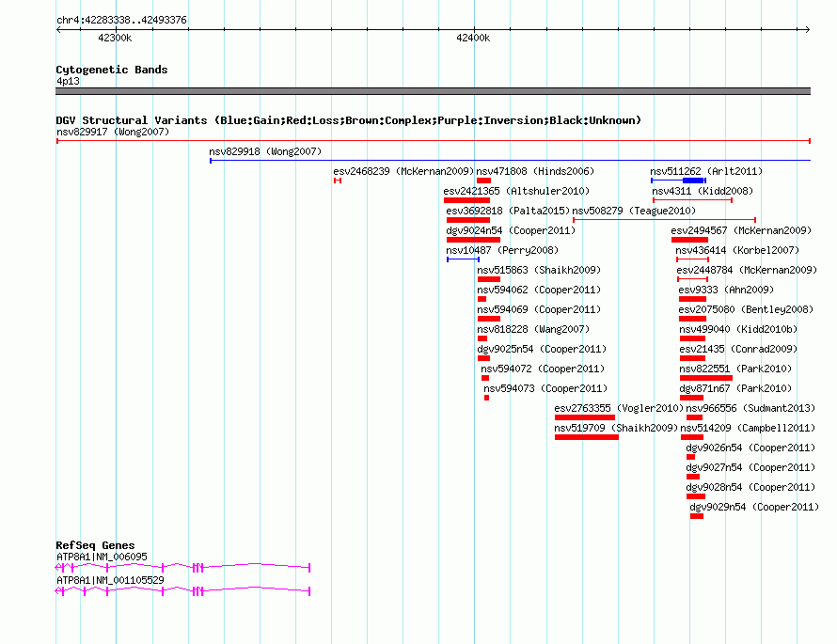Click the ATP8A1|NM_001105529 gene label
This screenshot has width=837, height=644.
pos(110,580)
